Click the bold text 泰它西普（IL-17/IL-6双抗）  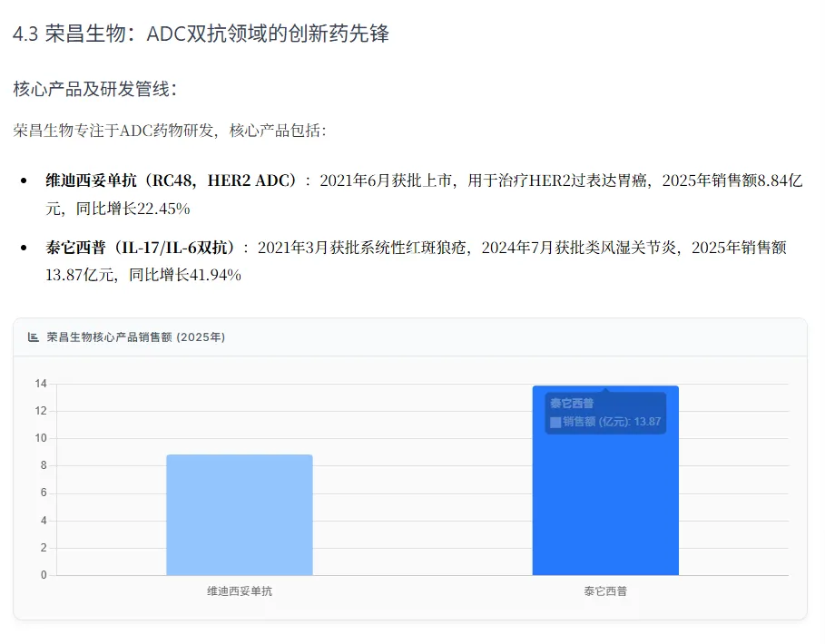tap(141, 248)
